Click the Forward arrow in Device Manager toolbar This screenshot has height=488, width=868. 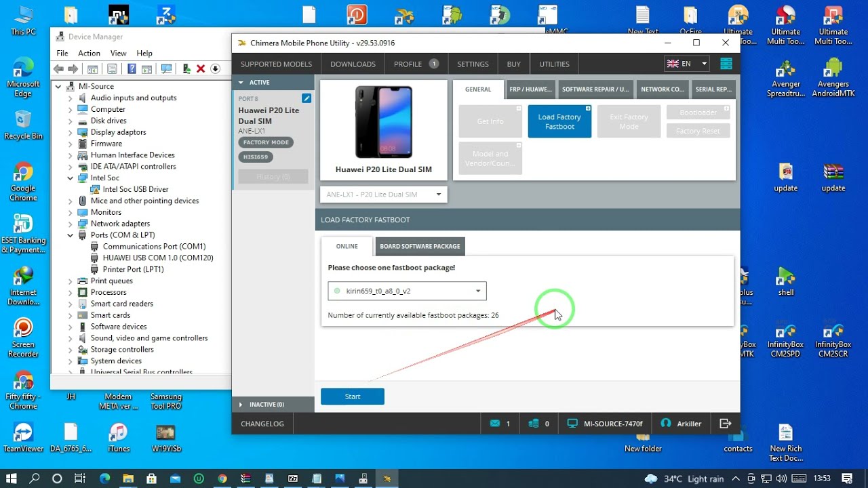tap(73, 68)
